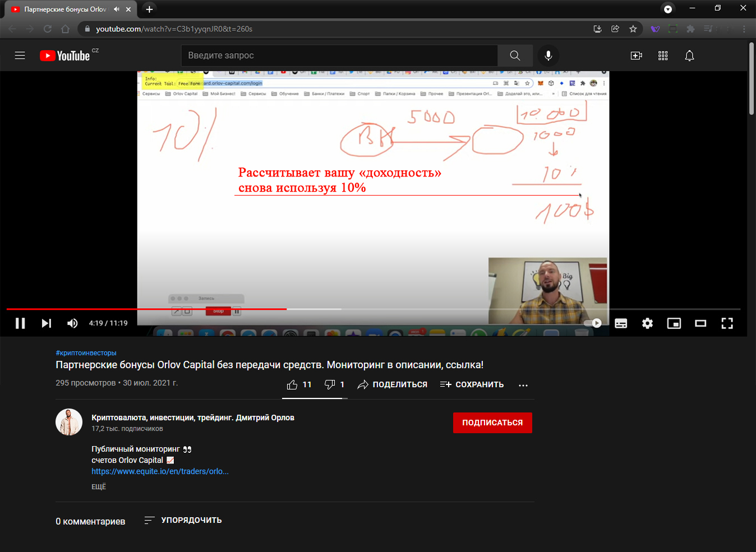This screenshot has width=756, height=552.
Task: Bookmark this page with star
Action: pyautogui.click(x=633, y=29)
